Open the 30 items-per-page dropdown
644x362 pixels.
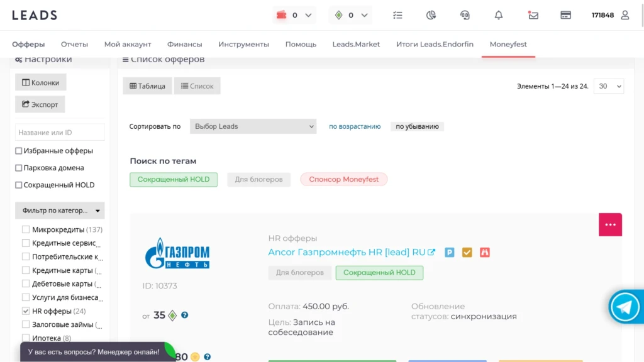tap(609, 86)
